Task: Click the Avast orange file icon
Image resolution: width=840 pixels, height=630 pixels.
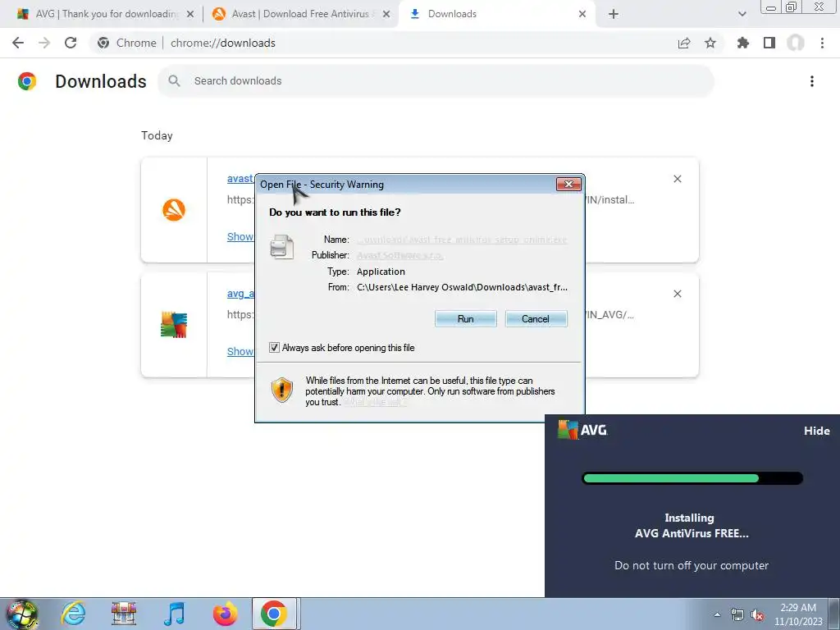Action: [x=174, y=209]
